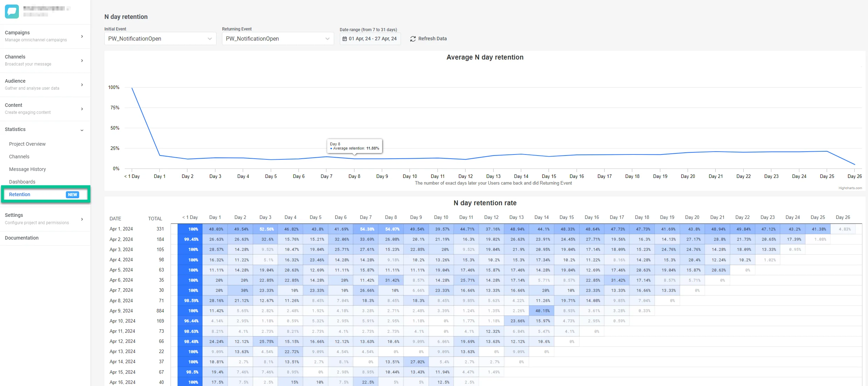Open the Returning Event dropdown
Screen dimensions: 868x386
coord(278,39)
